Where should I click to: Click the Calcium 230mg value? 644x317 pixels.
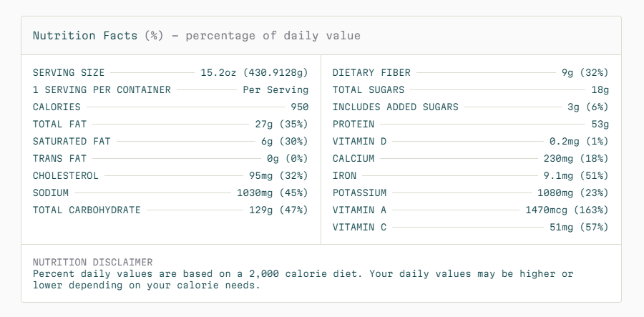coord(576,159)
